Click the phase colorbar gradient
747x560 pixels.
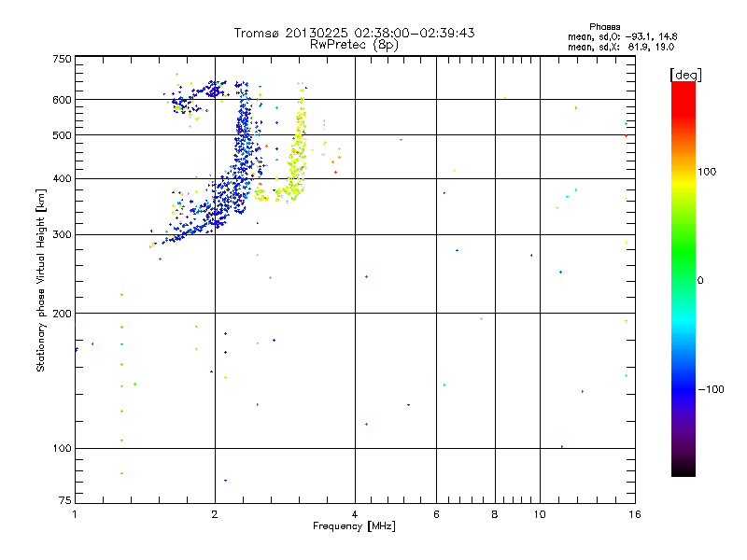coord(684,278)
